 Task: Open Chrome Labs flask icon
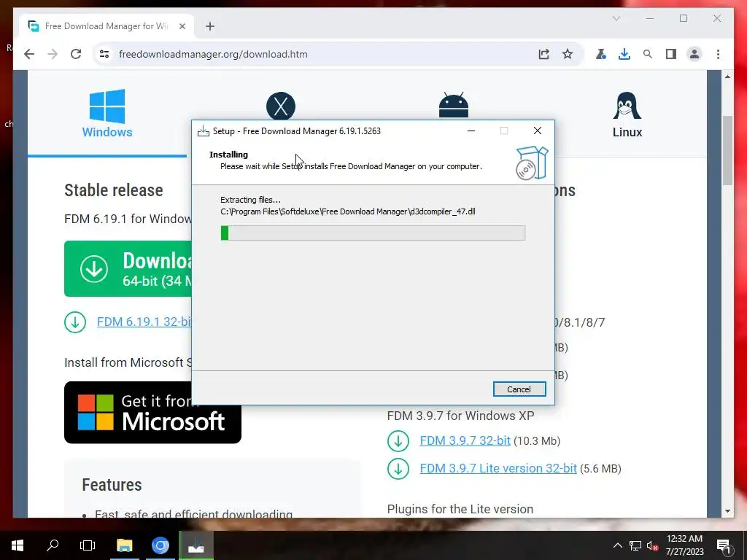coord(601,54)
